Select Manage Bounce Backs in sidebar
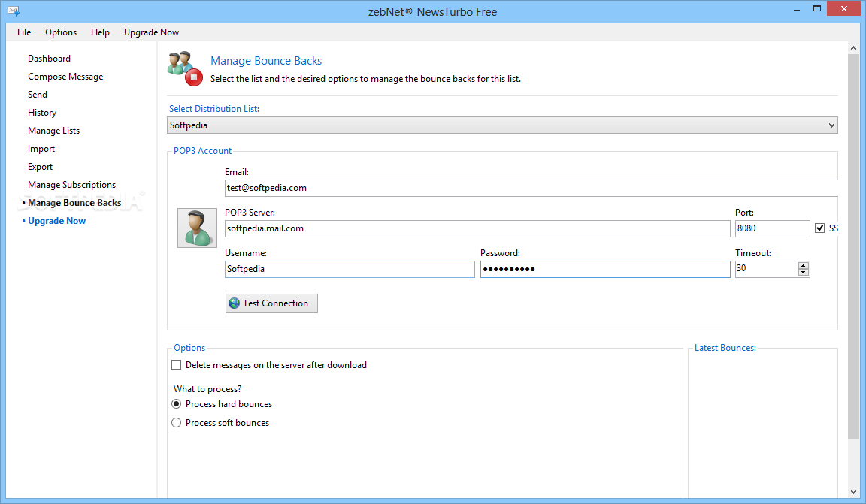This screenshot has width=866, height=504. (74, 203)
